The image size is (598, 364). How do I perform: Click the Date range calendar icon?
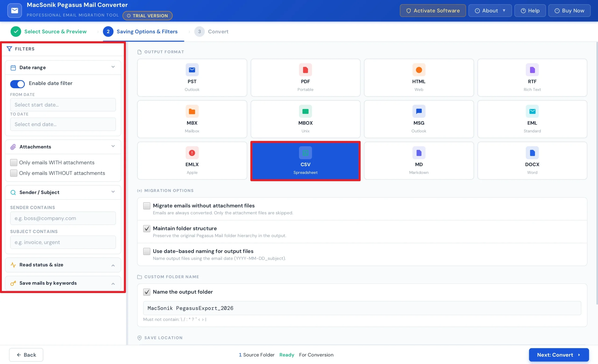click(x=13, y=67)
